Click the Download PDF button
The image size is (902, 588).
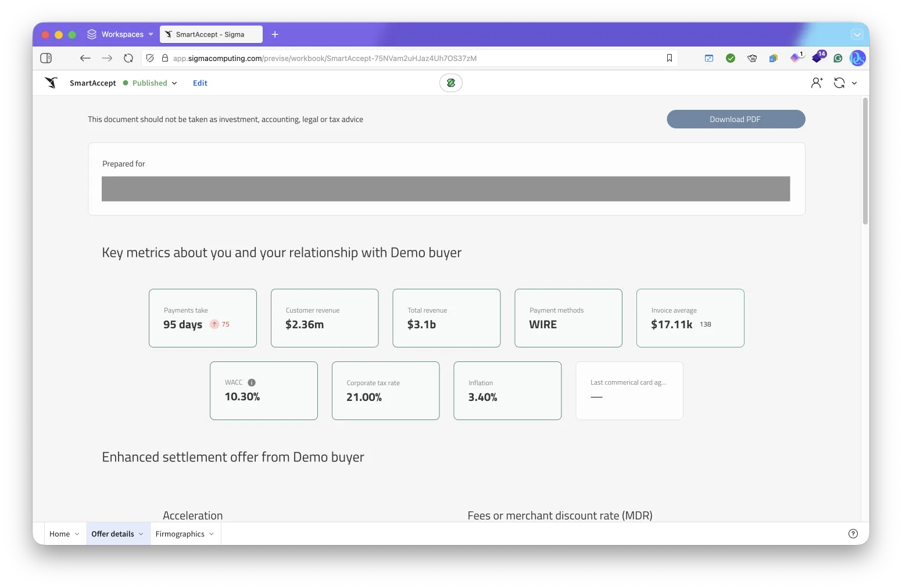735,119
